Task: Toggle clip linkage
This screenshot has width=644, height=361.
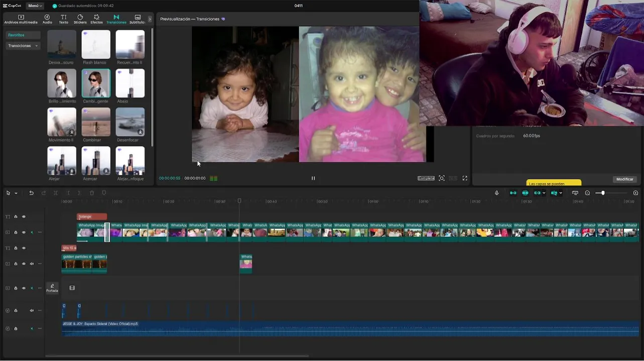Action: click(537, 193)
